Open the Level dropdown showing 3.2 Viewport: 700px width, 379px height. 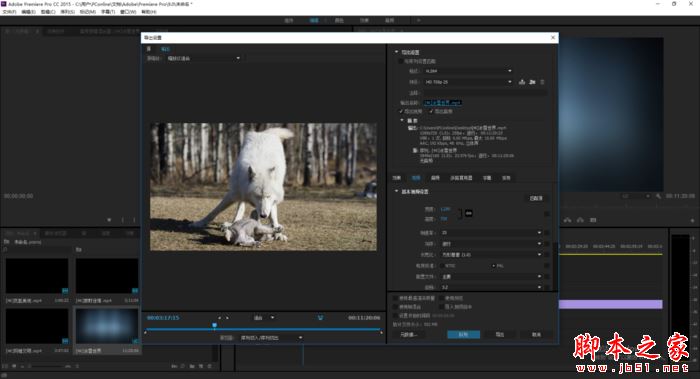(491, 287)
